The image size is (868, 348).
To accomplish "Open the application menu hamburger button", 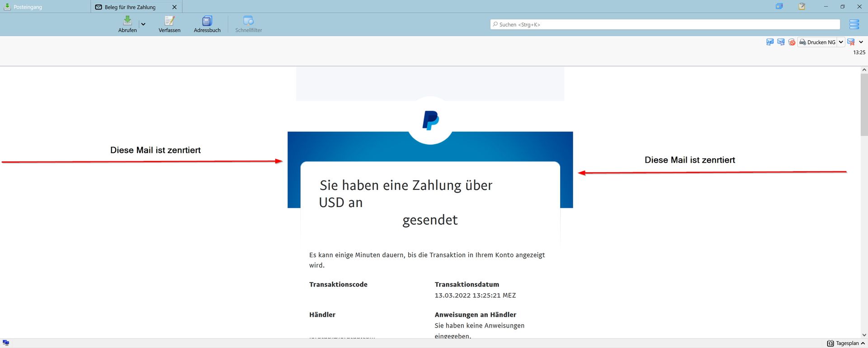I will pyautogui.click(x=854, y=24).
